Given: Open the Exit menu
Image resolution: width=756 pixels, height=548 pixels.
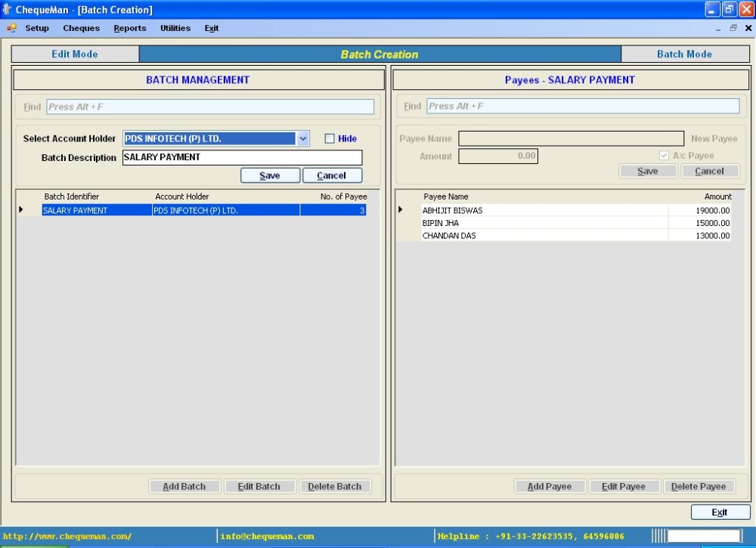Looking at the screenshot, I should coord(211,28).
